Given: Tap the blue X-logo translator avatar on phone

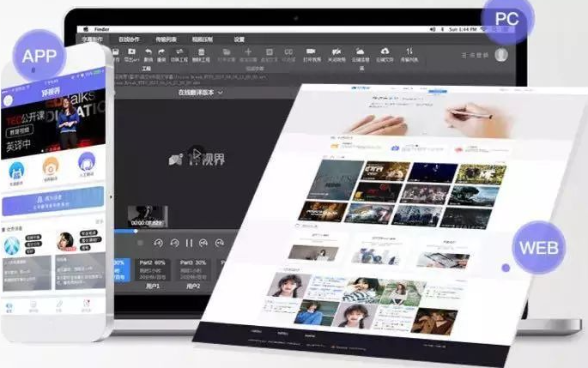Looking at the screenshot, I should coord(12,246).
